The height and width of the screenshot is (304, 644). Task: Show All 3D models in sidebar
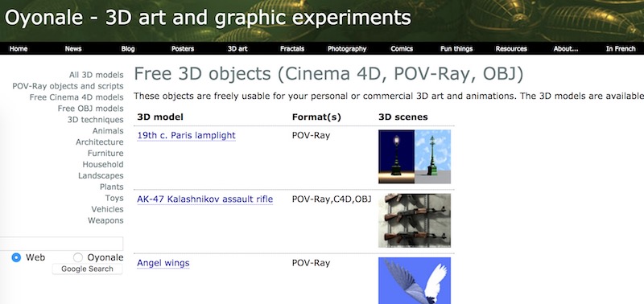pyautogui.click(x=96, y=75)
